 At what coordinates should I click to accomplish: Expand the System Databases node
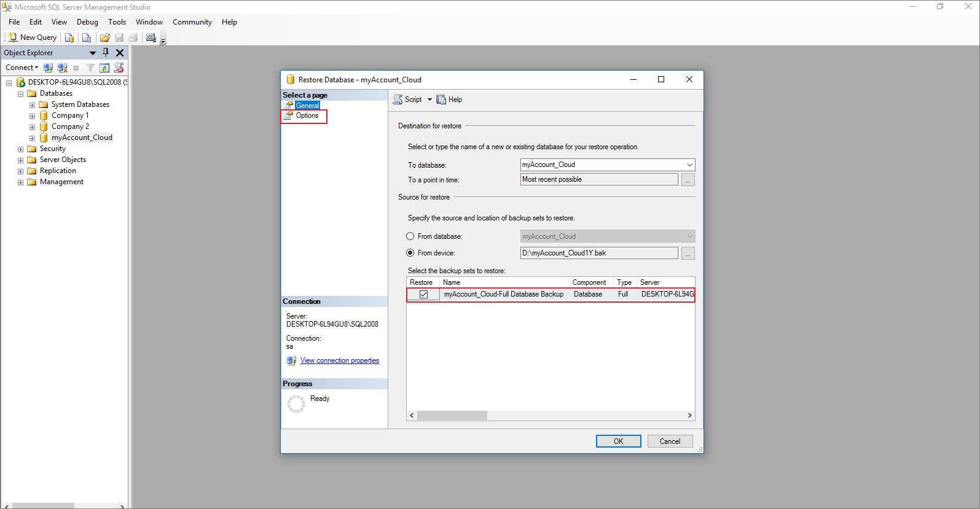point(32,104)
